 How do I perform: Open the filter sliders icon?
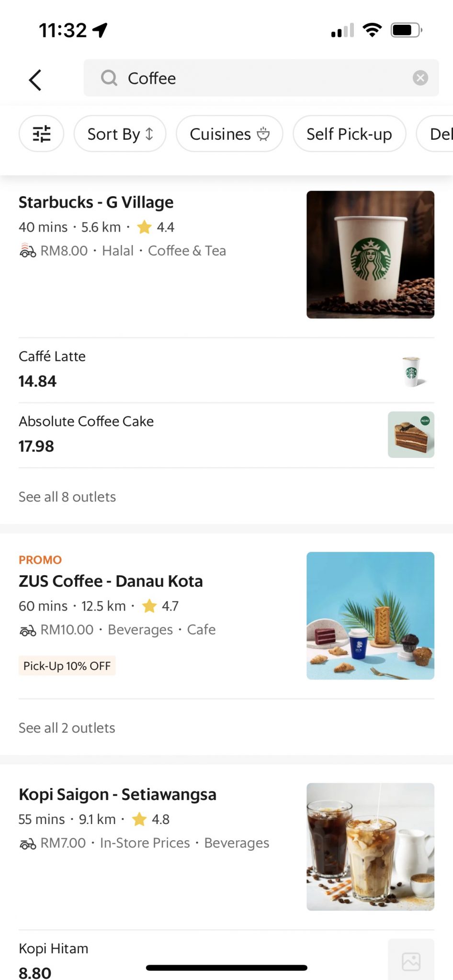tap(41, 134)
